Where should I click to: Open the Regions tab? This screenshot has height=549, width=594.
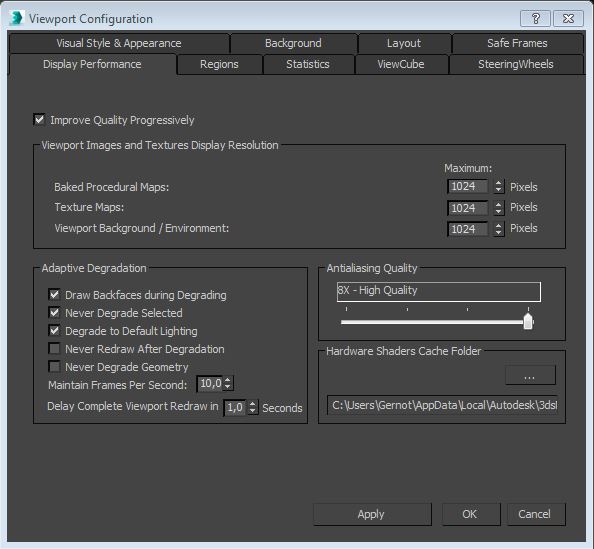point(219,64)
